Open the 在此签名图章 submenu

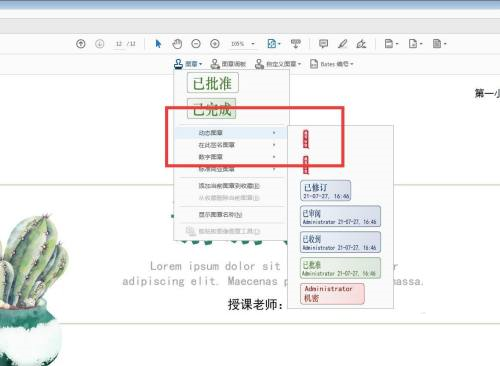tap(231, 145)
